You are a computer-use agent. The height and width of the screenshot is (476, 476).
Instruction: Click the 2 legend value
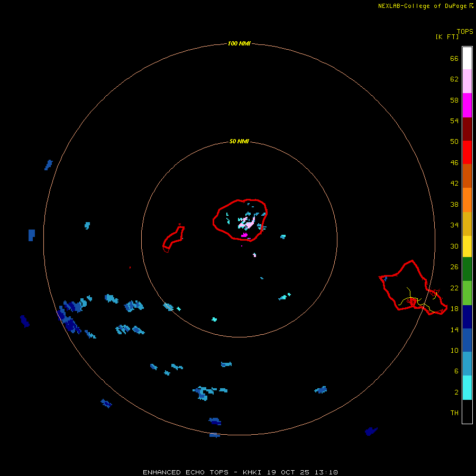[x=456, y=392]
